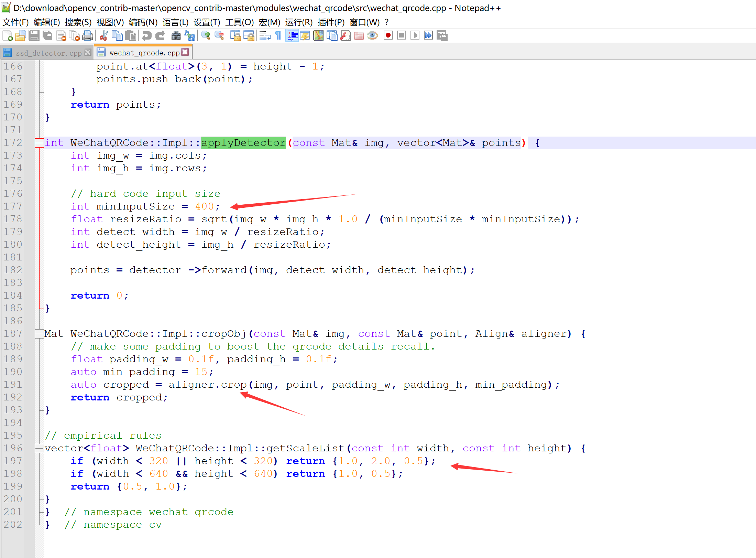Cut selected text using the scissors icon
This screenshot has height=558, width=756.
click(103, 35)
